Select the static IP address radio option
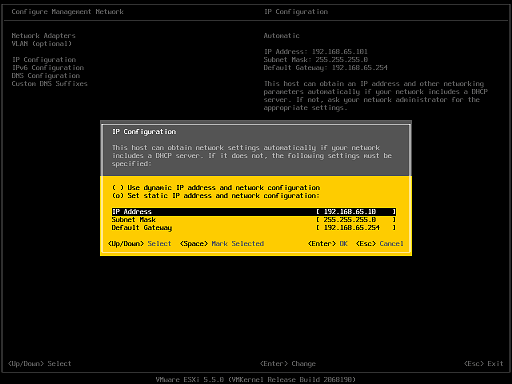The image size is (512, 384). [x=216, y=196]
